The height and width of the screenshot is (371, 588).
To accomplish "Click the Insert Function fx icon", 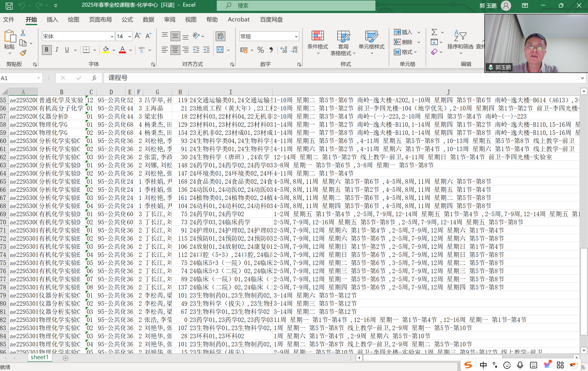I will 94,78.
